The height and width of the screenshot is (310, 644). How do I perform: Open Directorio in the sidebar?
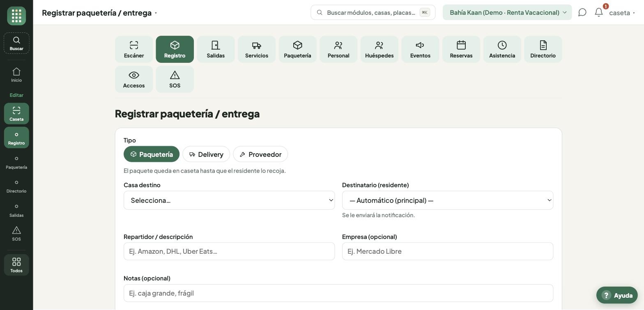pyautogui.click(x=16, y=186)
